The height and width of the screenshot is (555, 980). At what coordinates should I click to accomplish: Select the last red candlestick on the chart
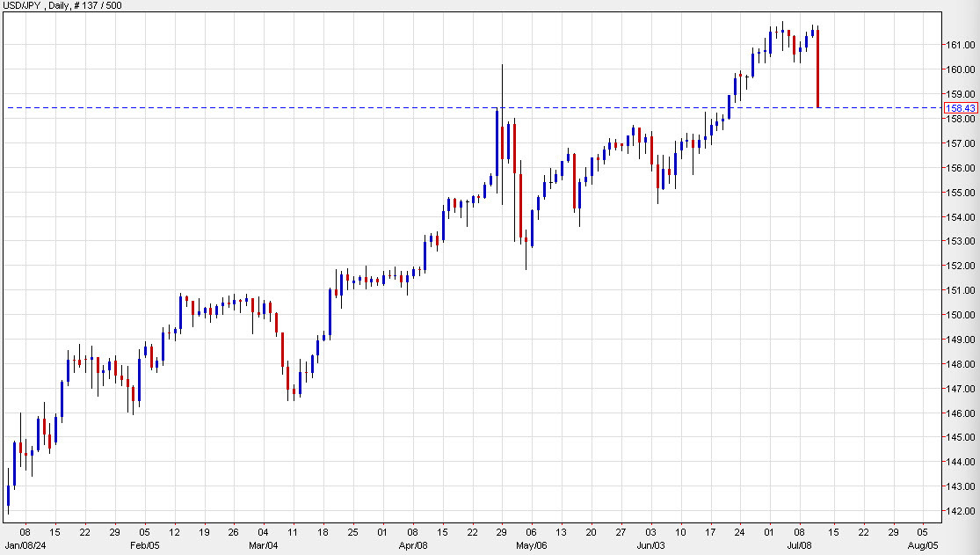pyautogui.click(x=817, y=70)
